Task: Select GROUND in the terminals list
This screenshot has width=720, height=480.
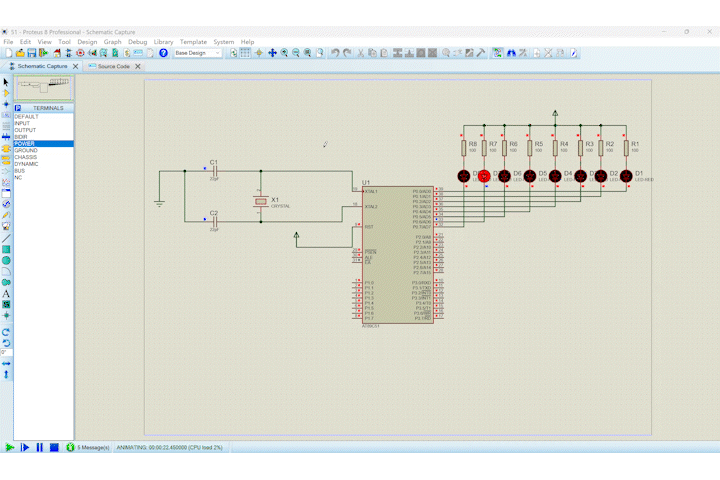Action: pyautogui.click(x=26, y=150)
